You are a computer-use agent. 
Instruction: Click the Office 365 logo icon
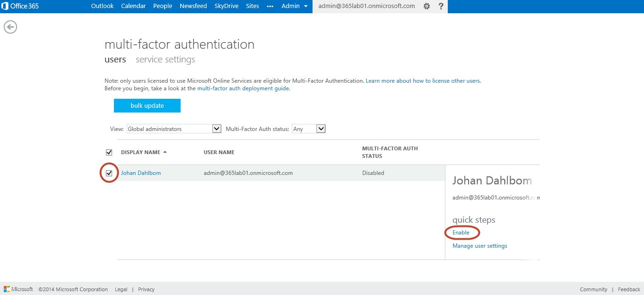6,6
